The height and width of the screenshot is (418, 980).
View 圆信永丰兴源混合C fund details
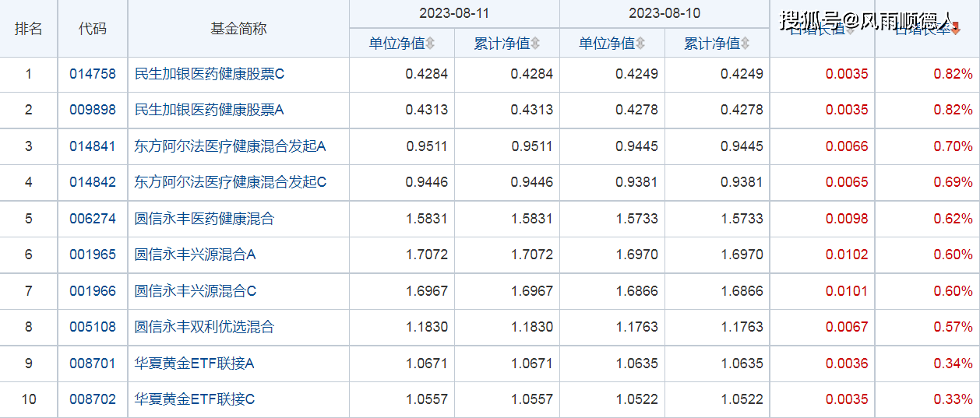[195, 291]
